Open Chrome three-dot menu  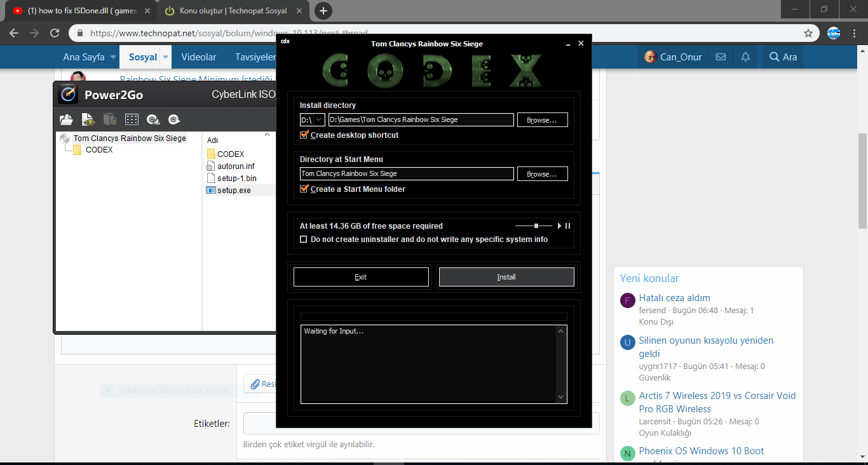coord(855,33)
